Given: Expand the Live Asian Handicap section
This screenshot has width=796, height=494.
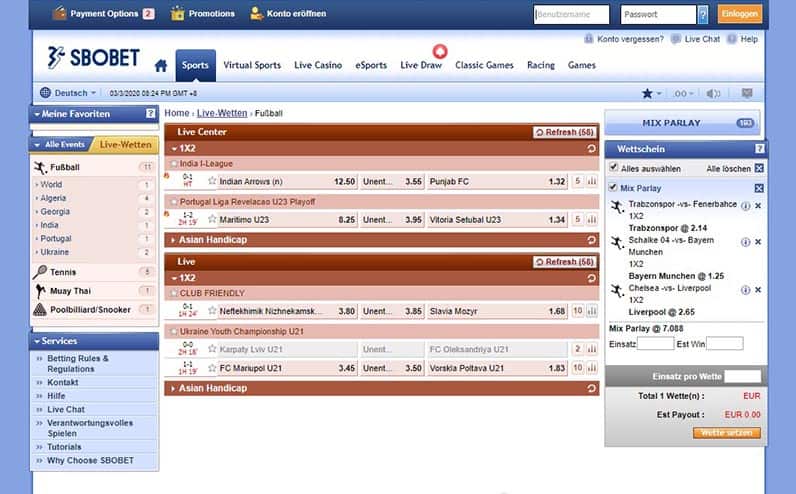Looking at the screenshot, I should pos(173,388).
